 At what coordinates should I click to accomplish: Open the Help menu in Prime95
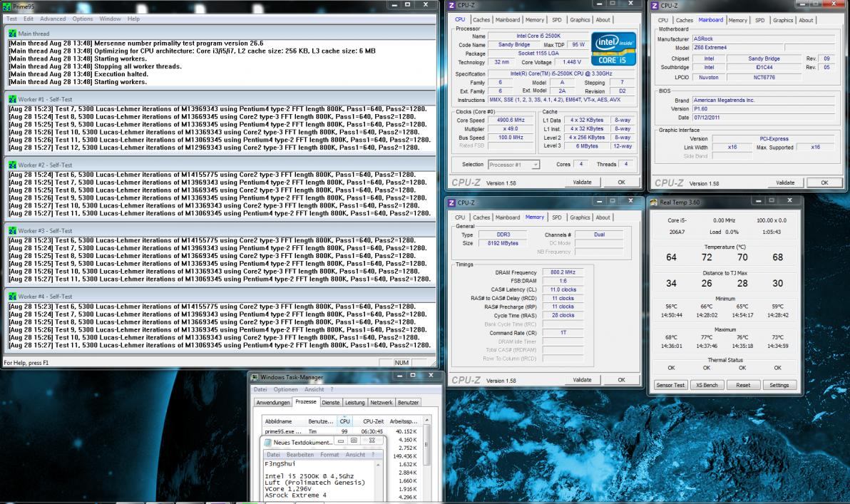(x=133, y=19)
